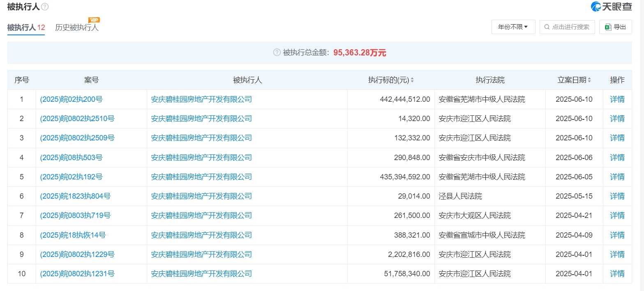Click 详情 for case 皖02执192号

pyautogui.click(x=617, y=177)
